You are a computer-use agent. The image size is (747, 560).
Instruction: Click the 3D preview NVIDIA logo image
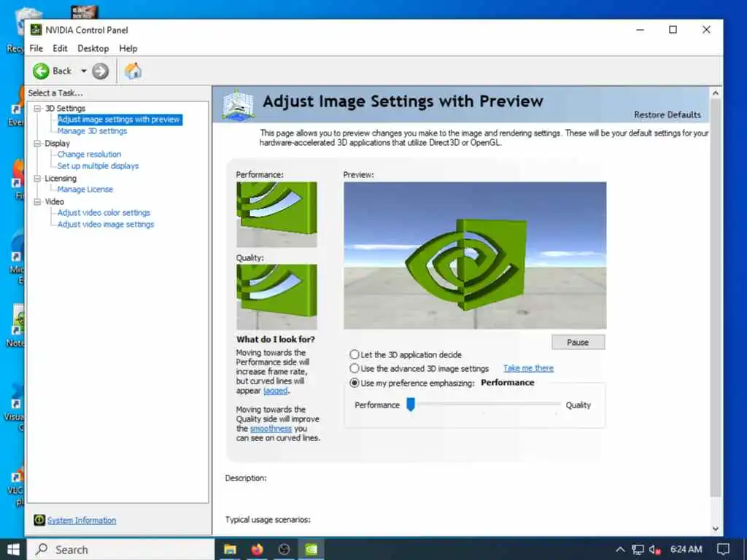tap(475, 255)
